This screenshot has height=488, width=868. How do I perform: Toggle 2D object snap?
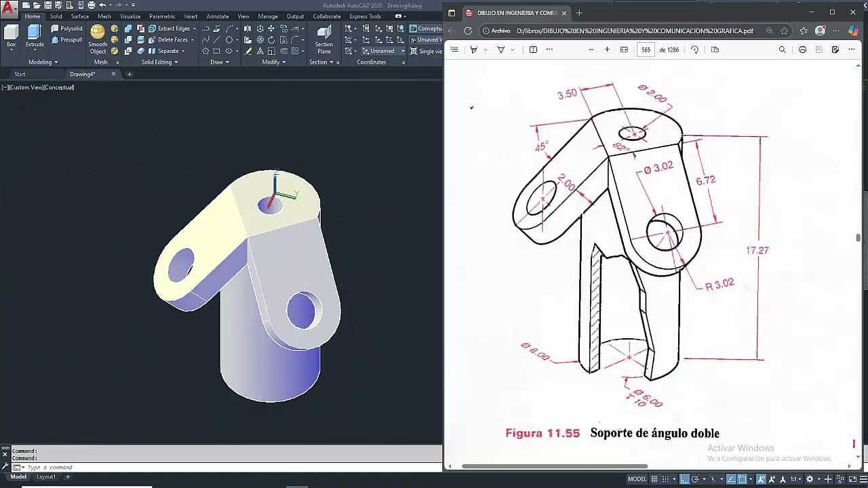tap(743, 479)
